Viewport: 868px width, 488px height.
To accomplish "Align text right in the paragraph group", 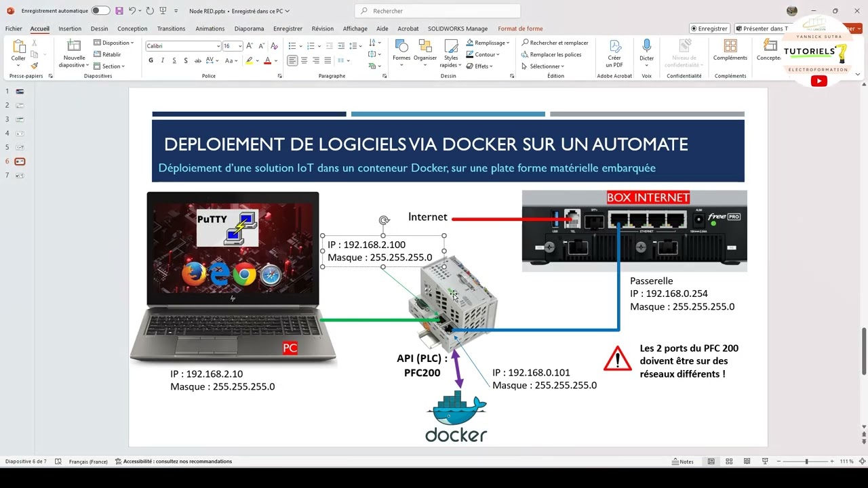I will pyautogui.click(x=316, y=60).
